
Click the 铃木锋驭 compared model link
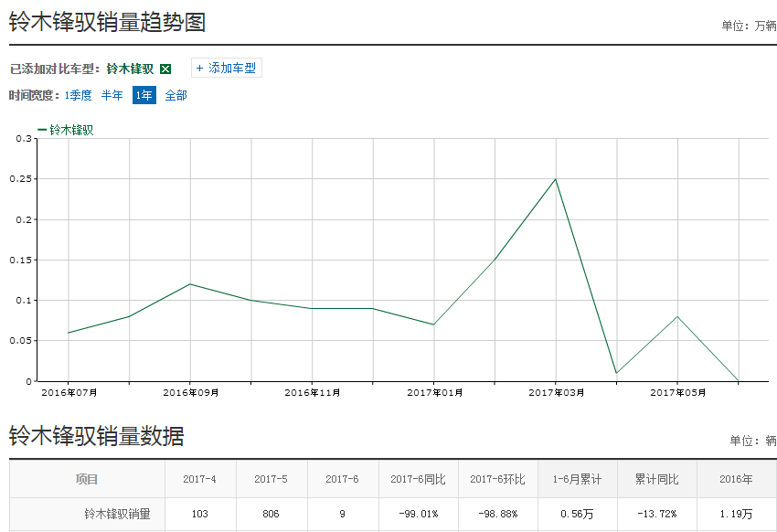131,69
